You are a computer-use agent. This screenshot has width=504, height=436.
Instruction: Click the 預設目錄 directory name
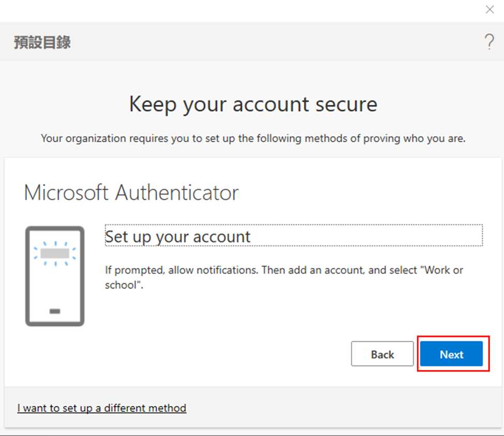(x=42, y=42)
